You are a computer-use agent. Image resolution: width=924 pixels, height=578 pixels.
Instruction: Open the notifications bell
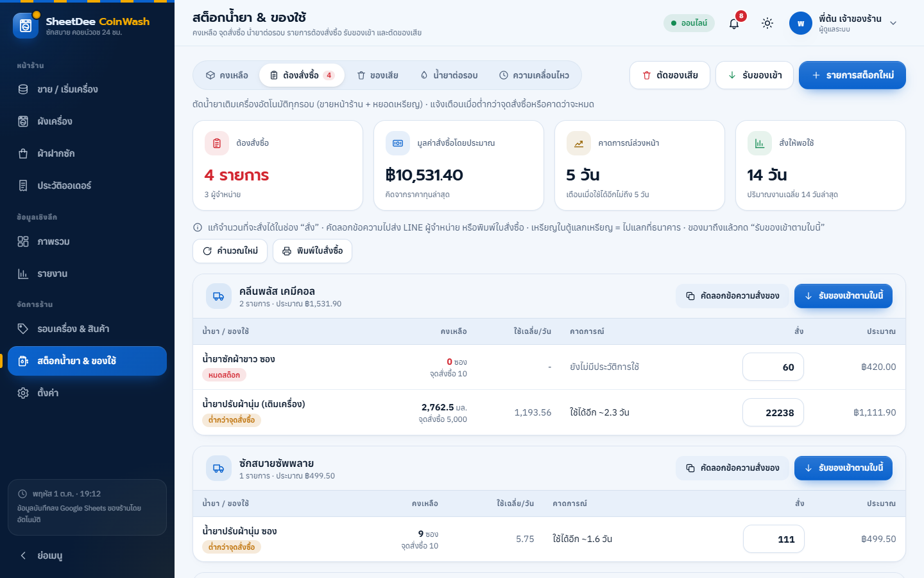734,23
